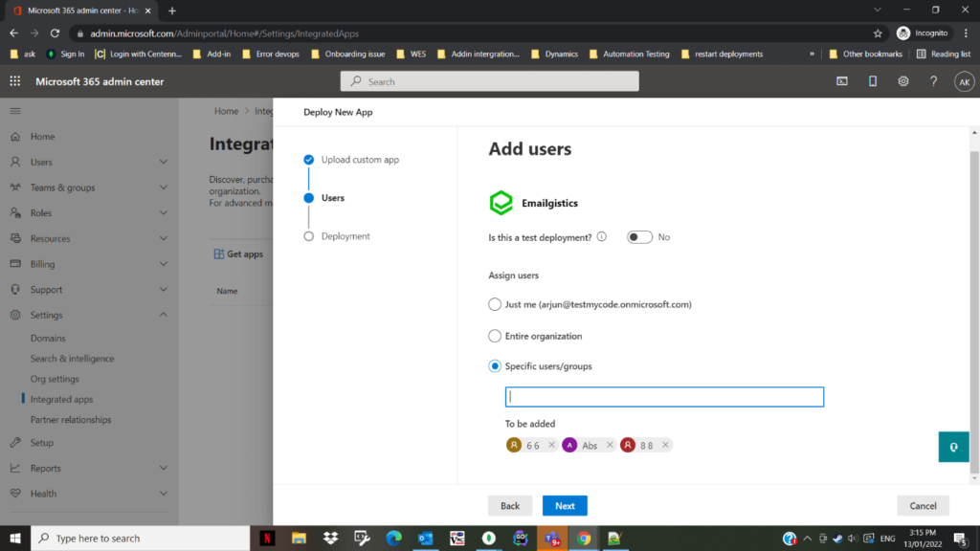Remove user 88 from To be added
980x551 pixels.
point(665,445)
